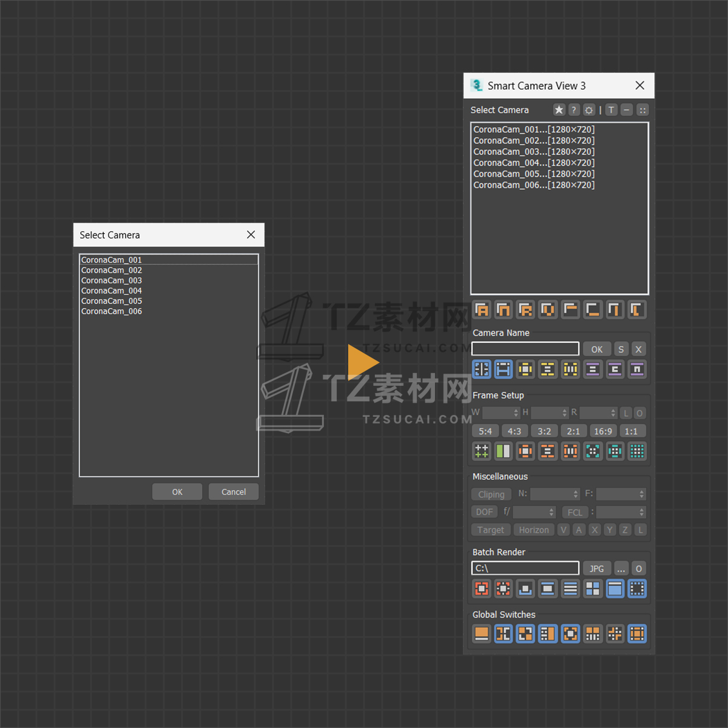This screenshot has height=728, width=728.
Task: Click the S button beside Camera Name
Action: (x=621, y=349)
